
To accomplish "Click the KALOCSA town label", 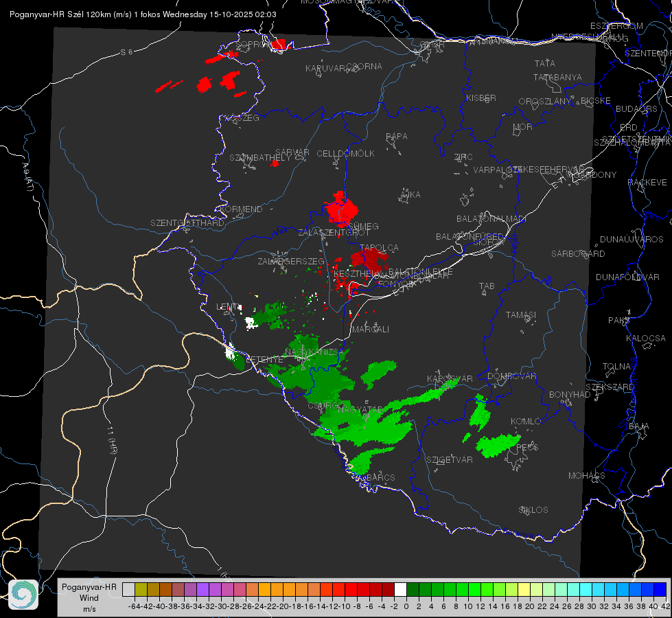I will [646, 338].
